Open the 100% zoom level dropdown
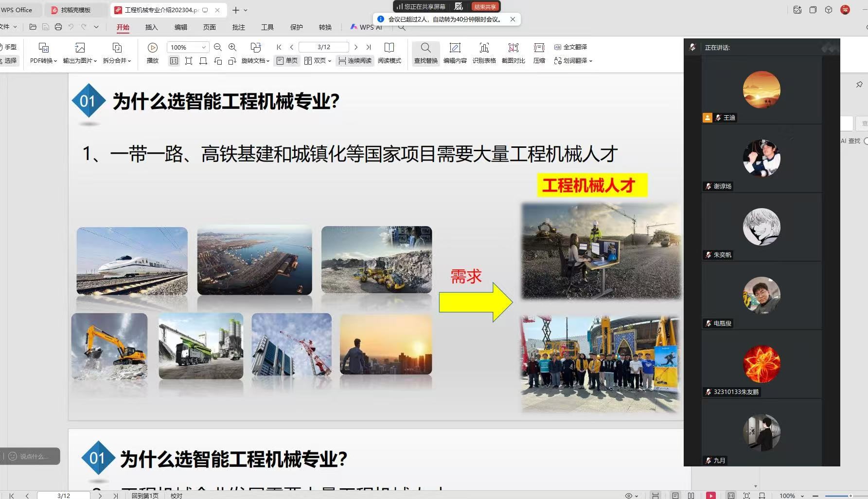 click(204, 47)
